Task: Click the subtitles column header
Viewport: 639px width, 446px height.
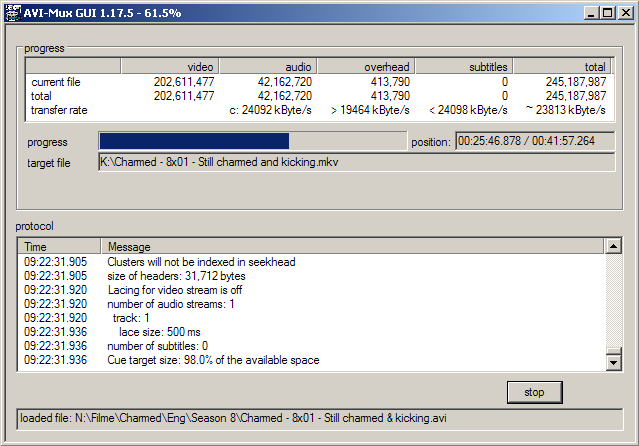Action: pyautogui.click(x=463, y=66)
